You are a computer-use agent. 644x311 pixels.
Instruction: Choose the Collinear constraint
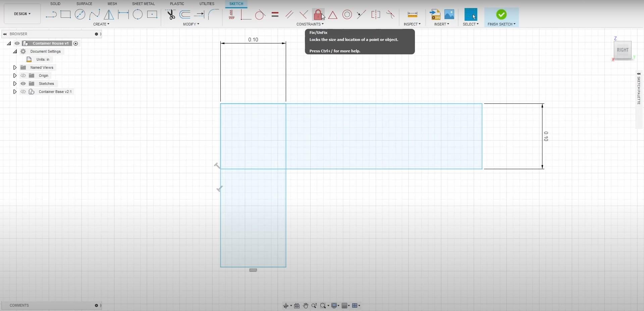pyautogui.click(x=361, y=14)
